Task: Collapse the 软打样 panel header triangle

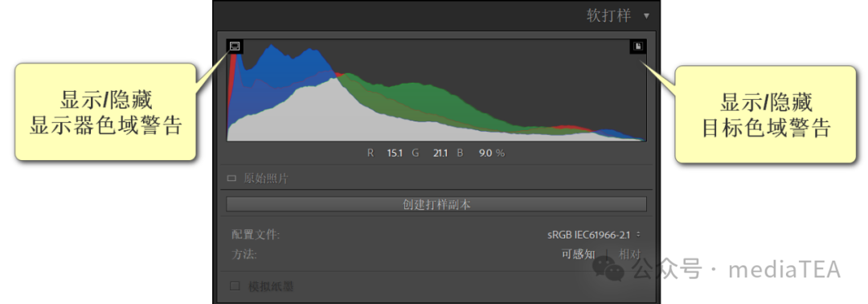Action: coord(646,16)
